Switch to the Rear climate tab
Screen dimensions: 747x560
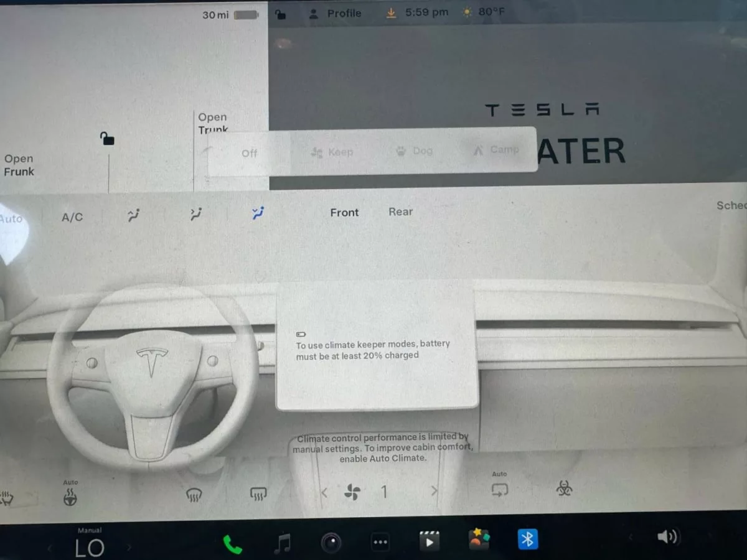(x=400, y=212)
